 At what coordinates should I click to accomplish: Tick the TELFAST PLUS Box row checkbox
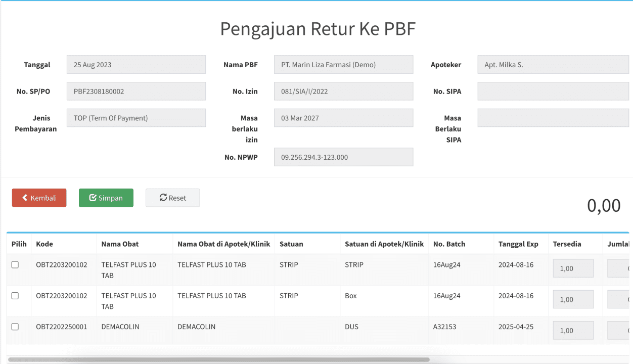pyautogui.click(x=15, y=296)
